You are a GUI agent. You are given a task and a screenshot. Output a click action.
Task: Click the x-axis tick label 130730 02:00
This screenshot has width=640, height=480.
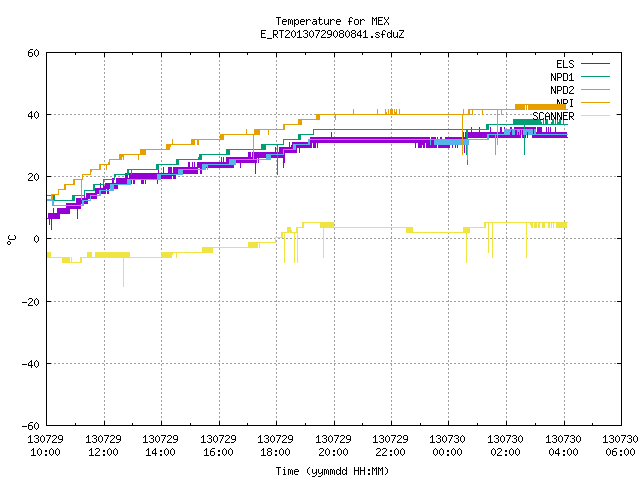pos(506,446)
